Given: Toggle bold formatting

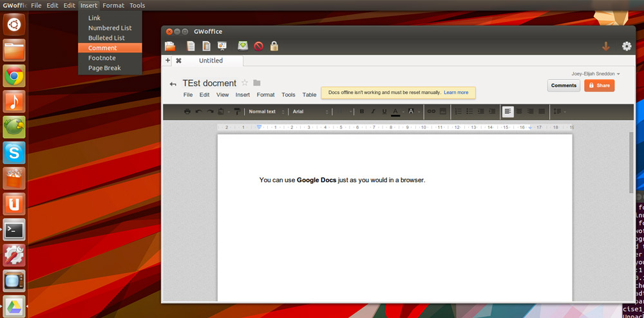Looking at the screenshot, I should [361, 111].
